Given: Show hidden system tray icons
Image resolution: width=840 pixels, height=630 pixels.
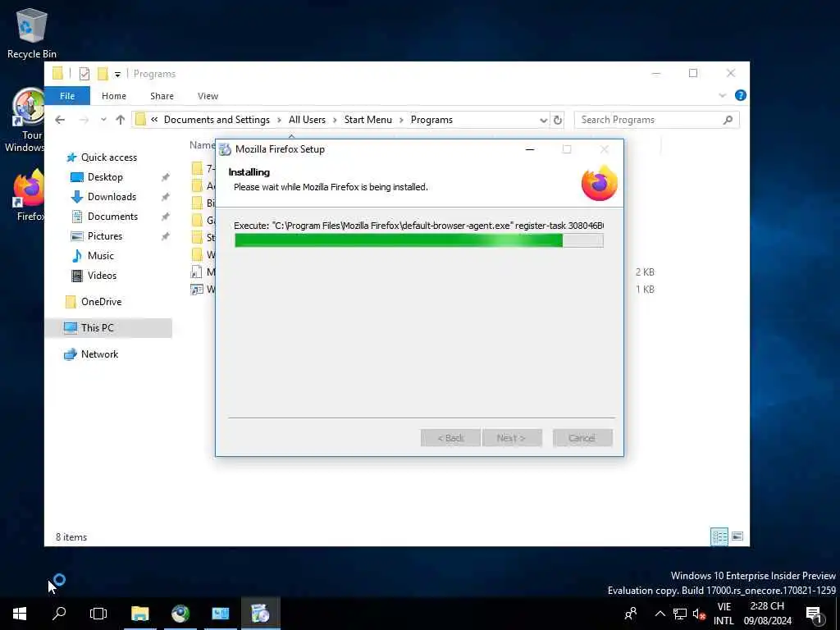Looking at the screenshot, I should 660,614.
